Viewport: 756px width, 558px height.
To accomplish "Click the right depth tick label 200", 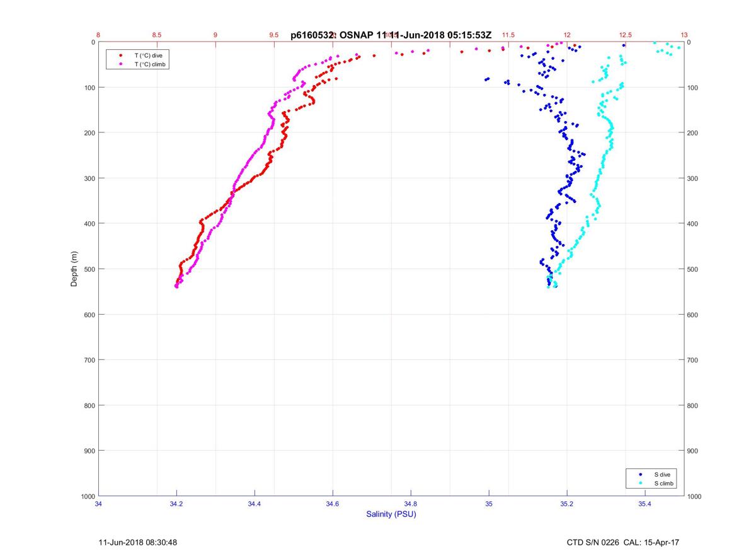I will tap(693, 133).
